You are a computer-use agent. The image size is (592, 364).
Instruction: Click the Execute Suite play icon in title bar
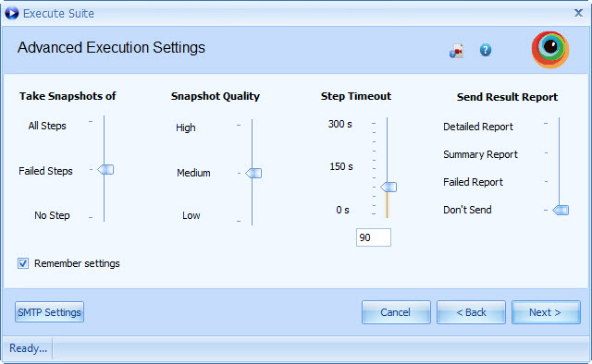tap(12, 13)
